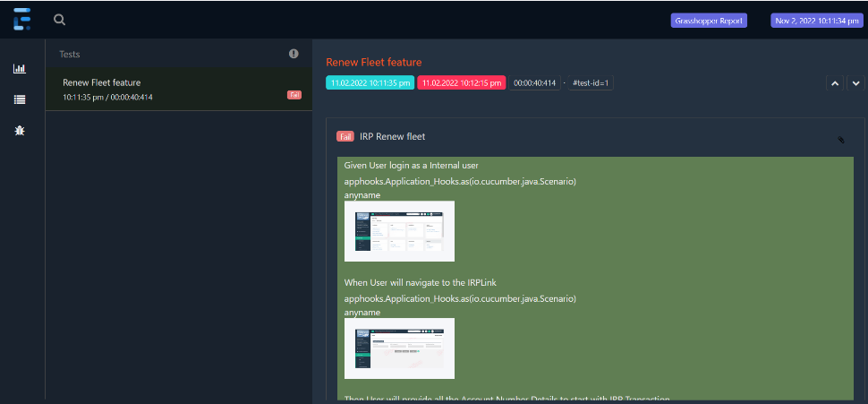The image size is (868, 404).
Task: Click the duration 00:00:40:414 badge
Action: pos(534,83)
